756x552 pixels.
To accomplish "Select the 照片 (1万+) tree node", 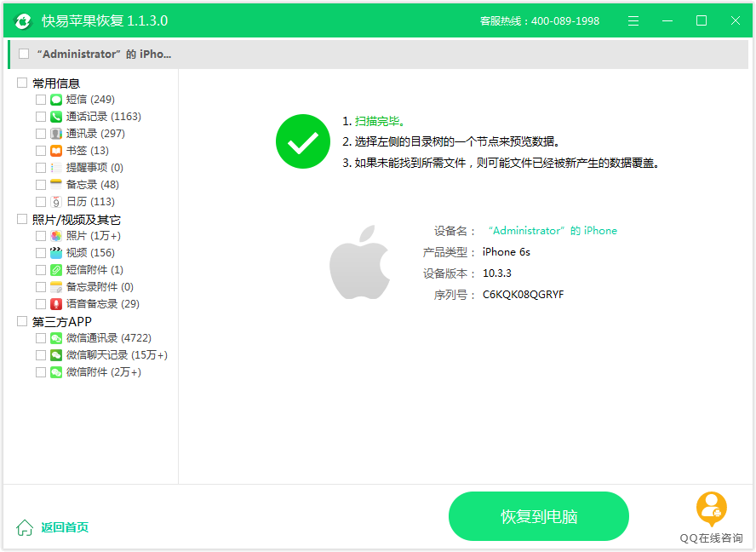I will pos(94,236).
